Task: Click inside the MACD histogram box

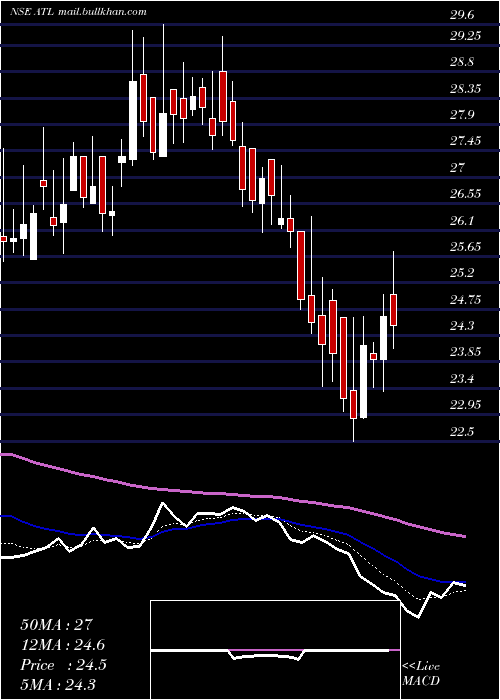Action: (x=275, y=650)
